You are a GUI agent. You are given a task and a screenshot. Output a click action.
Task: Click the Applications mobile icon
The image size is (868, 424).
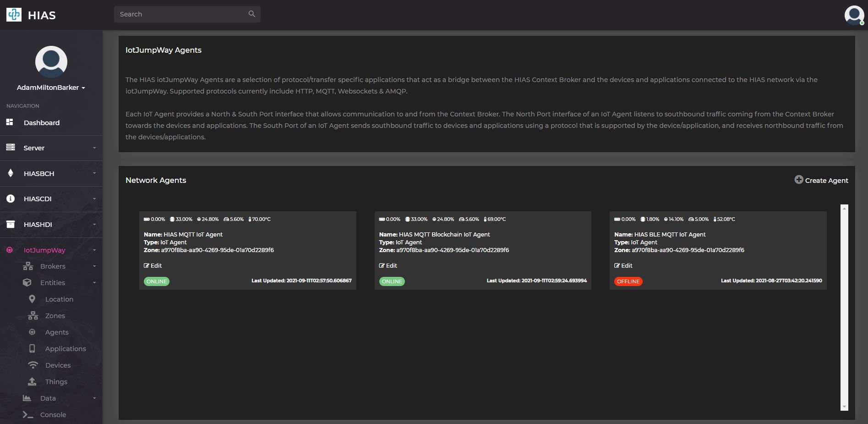[32, 348]
